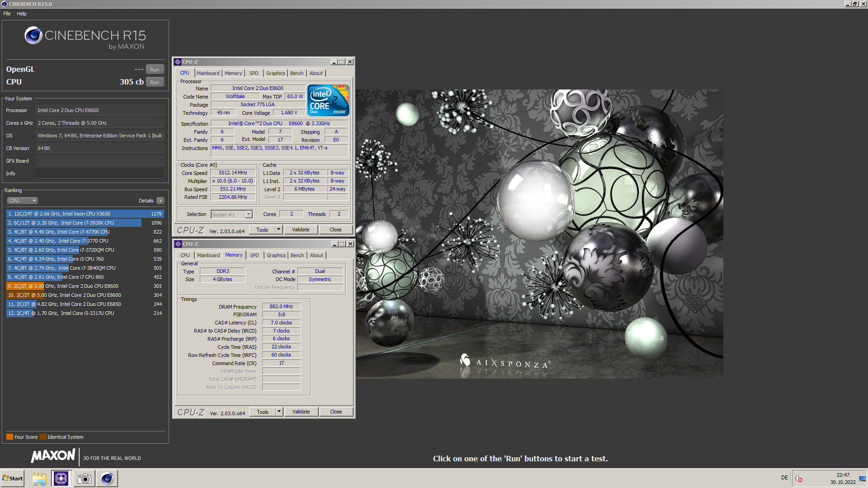Open SPD tab in lower CPU-Z window
Screen dimensions: 868x488
[255, 255]
